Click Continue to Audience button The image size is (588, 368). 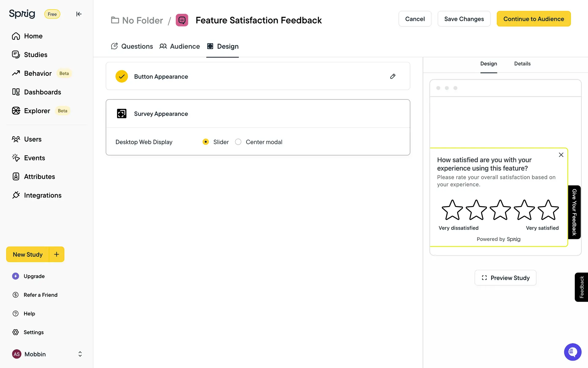coord(533,19)
